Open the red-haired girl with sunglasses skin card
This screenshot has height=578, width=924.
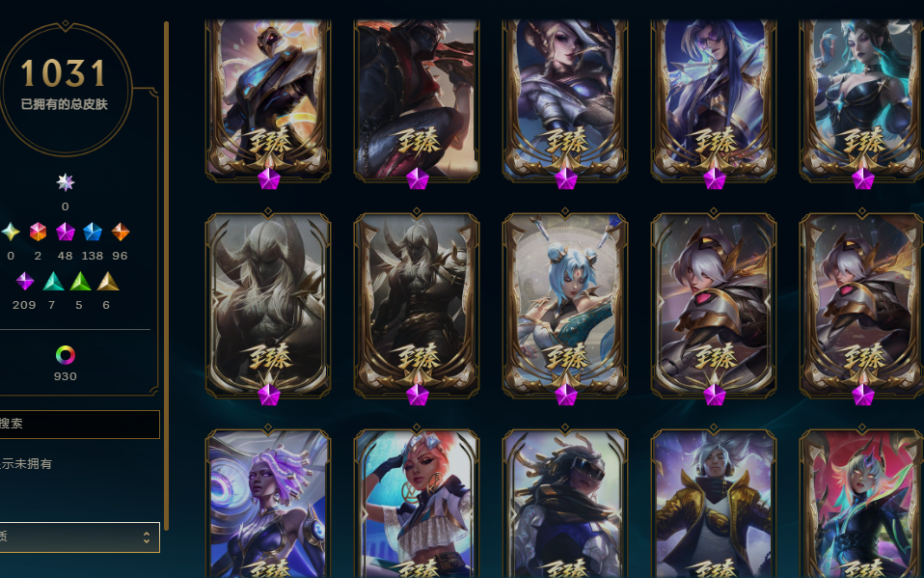click(x=417, y=505)
